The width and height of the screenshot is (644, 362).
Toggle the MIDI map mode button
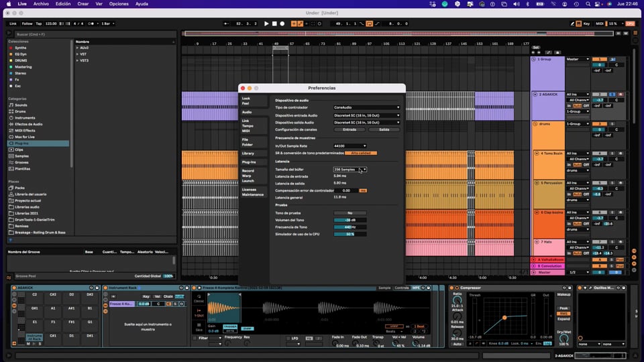(599, 24)
